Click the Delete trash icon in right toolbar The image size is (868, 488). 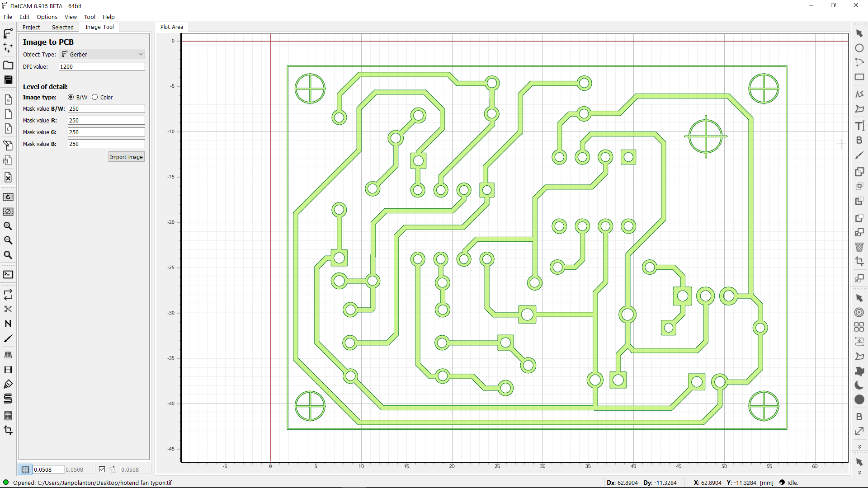point(859,247)
